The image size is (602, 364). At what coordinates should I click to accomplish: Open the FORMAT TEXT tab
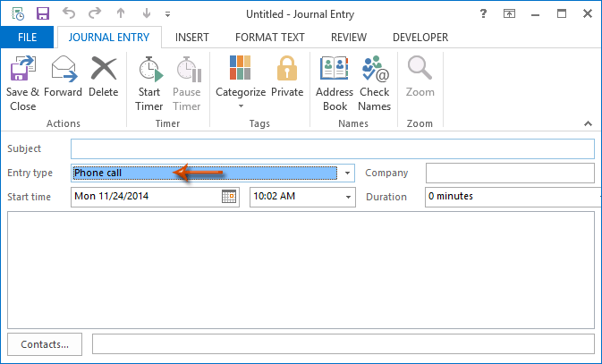[x=269, y=38]
